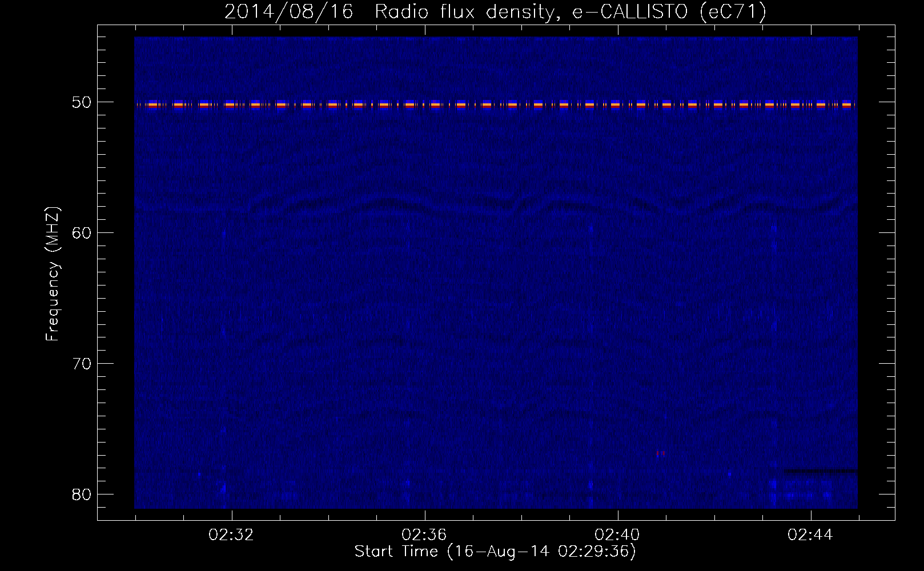Click the dark horizontal streak near 78 MHz

click(x=820, y=471)
